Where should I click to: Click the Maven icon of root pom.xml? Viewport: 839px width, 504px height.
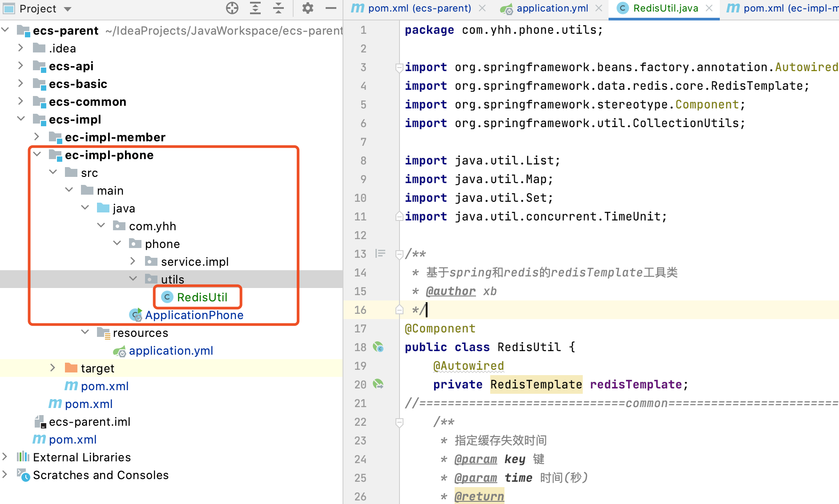click(x=39, y=439)
